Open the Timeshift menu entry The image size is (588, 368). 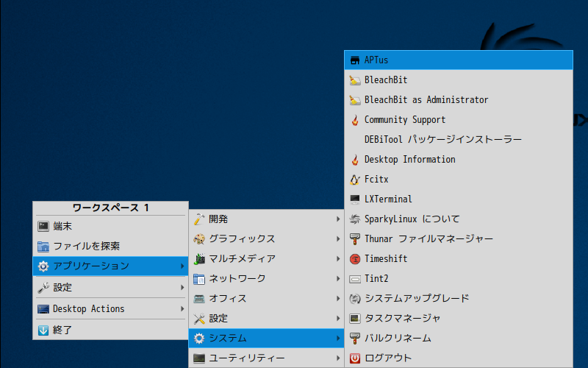pyautogui.click(x=458, y=259)
